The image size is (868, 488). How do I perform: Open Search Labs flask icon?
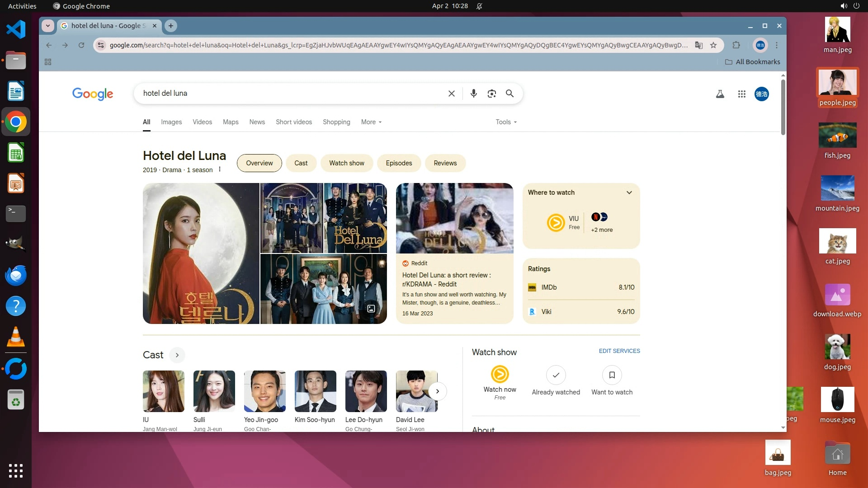point(720,94)
